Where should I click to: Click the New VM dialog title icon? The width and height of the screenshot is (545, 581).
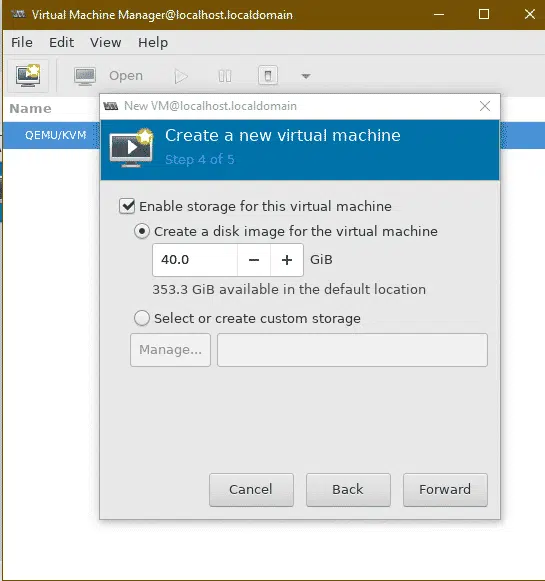[x=111, y=106]
